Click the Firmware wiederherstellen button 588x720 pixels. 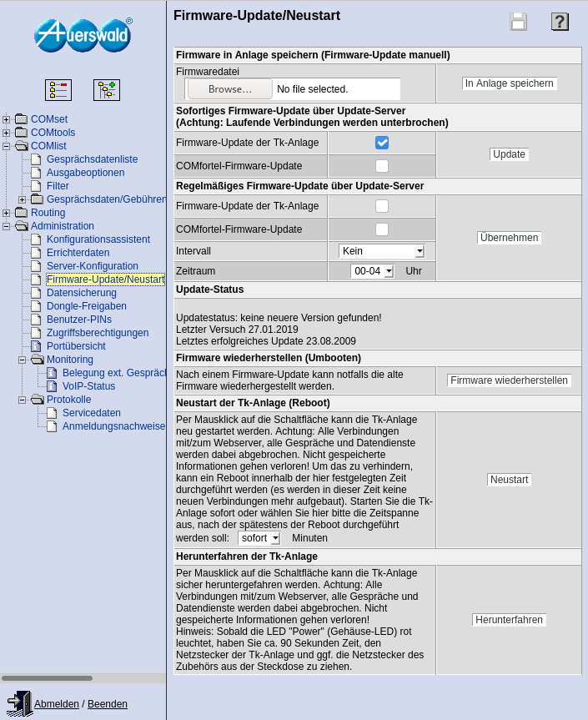(x=509, y=380)
